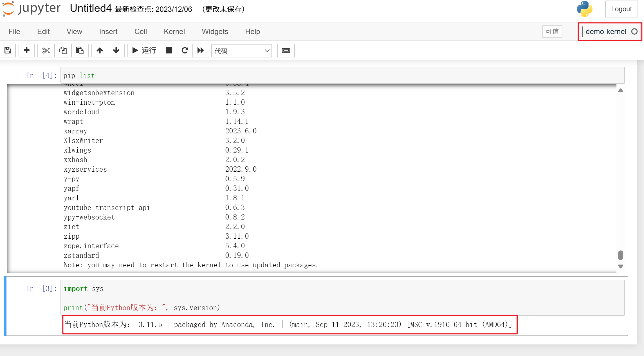Click the In [4] prompt
644x356 pixels.
(42, 75)
